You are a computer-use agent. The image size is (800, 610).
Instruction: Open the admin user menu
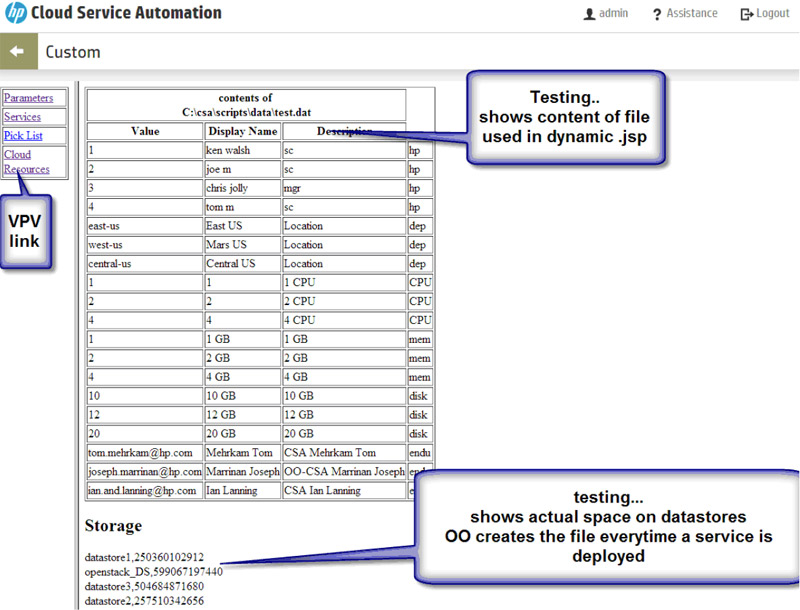point(606,13)
